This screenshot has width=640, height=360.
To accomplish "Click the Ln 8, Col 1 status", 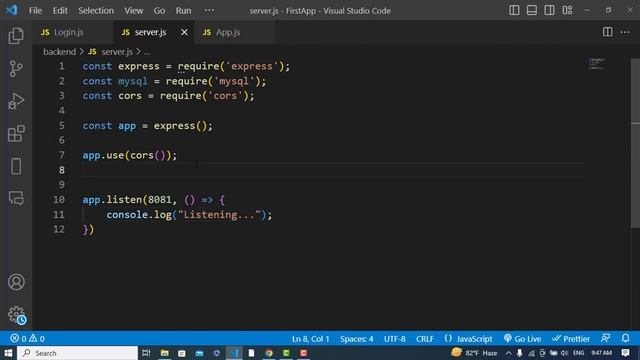I will pyautogui.click(x=310, y=339).
